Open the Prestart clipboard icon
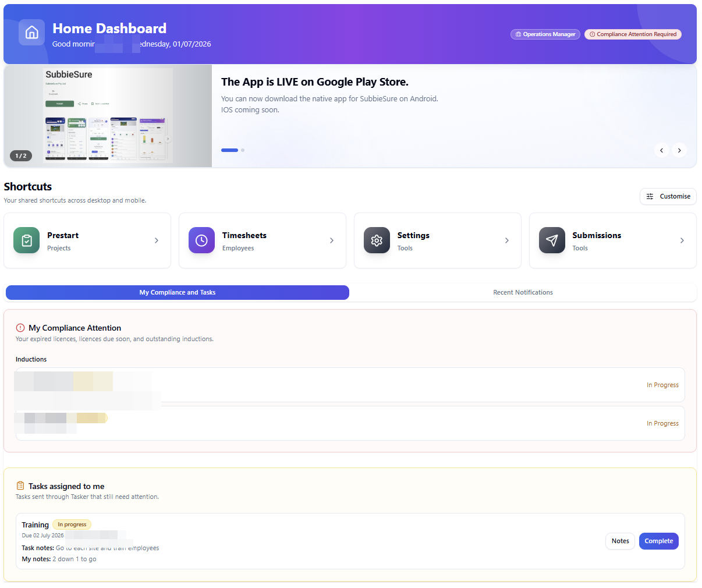The height and width of the screenshot is (588, 702). 27,240
